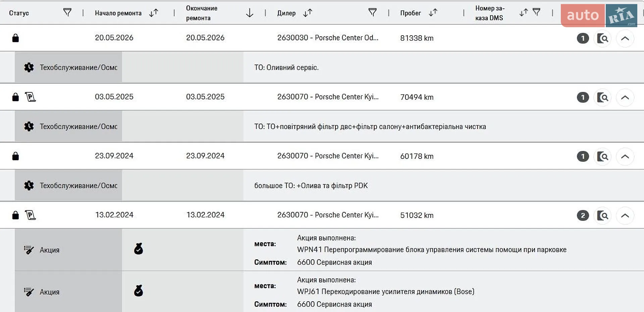
Task: Click item count badge 2 for 13.02.2024
Action: tap(583, 216)
